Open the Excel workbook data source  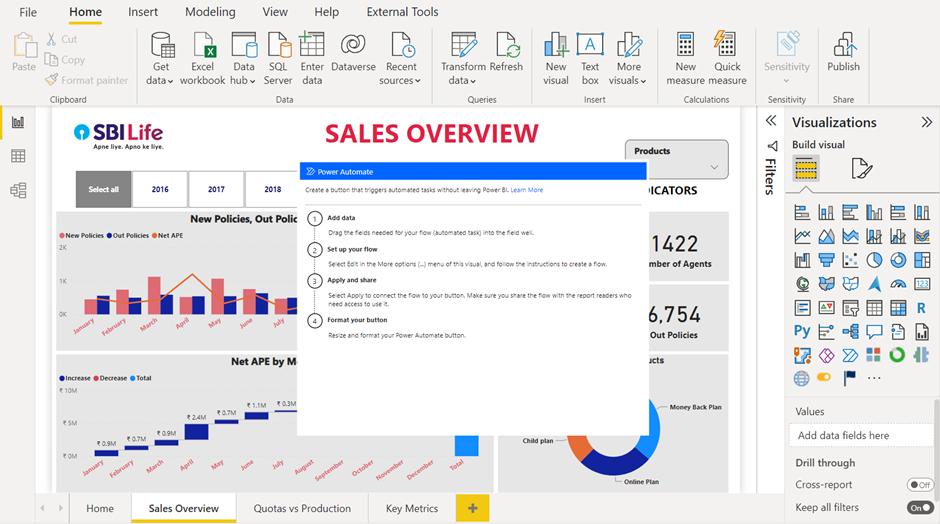[203, 58]
